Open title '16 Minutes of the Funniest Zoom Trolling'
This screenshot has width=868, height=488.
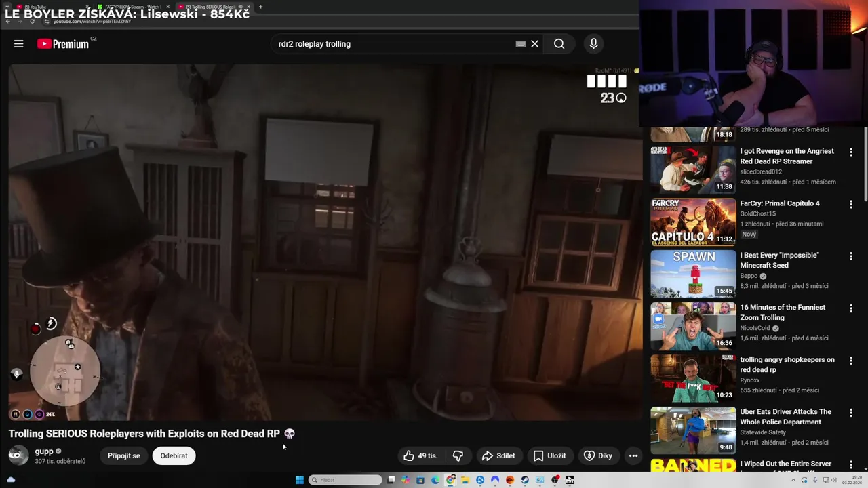point(783,312)
